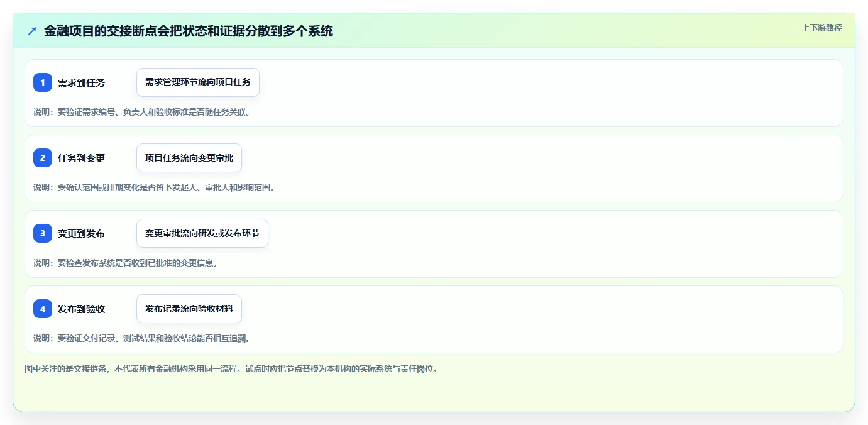Click the 任务到变更 step heading

click(82, 158)
